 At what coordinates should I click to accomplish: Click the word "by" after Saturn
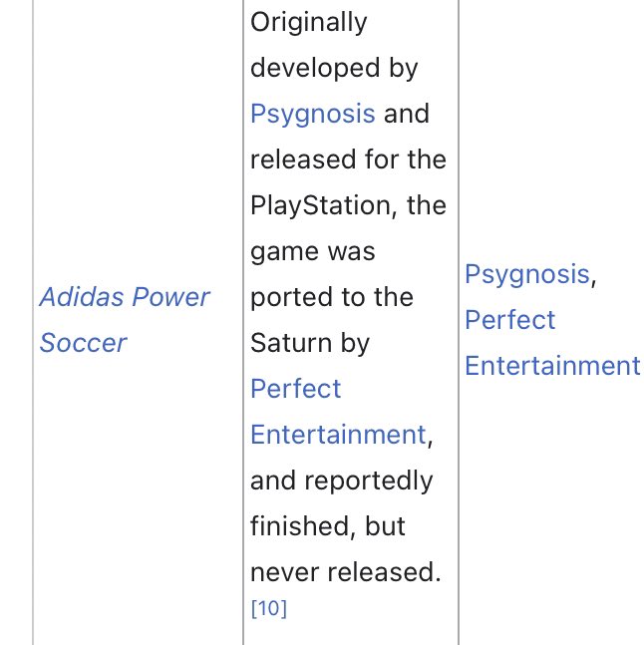(x=355, y=343)
